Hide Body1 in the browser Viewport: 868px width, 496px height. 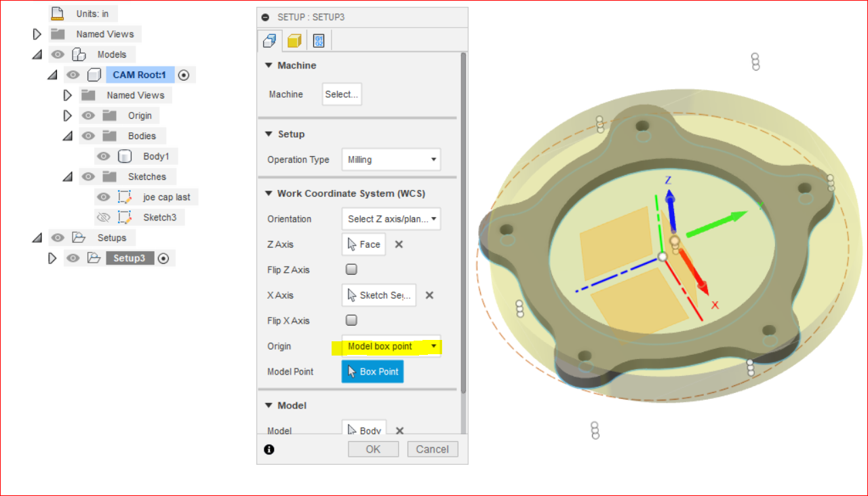pyautogui.click(x=103, y=156)
